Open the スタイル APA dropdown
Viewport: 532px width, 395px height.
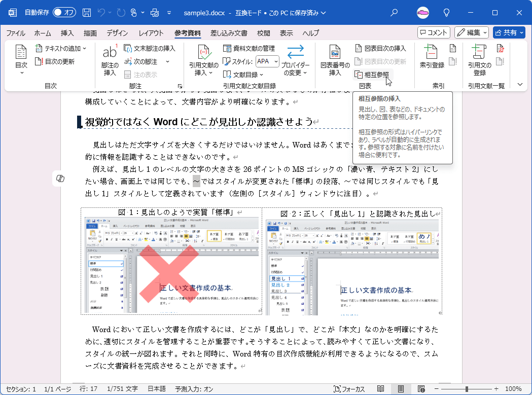[x=267, y=61]
